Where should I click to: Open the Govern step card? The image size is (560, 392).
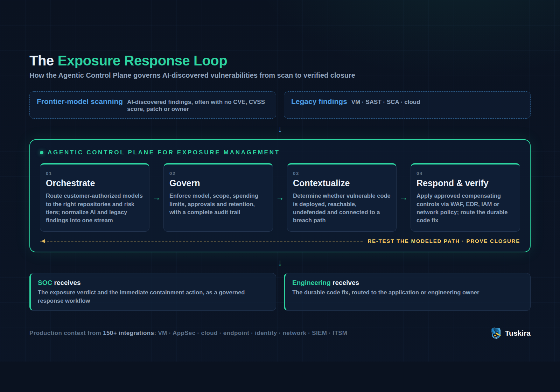(218, 197)
